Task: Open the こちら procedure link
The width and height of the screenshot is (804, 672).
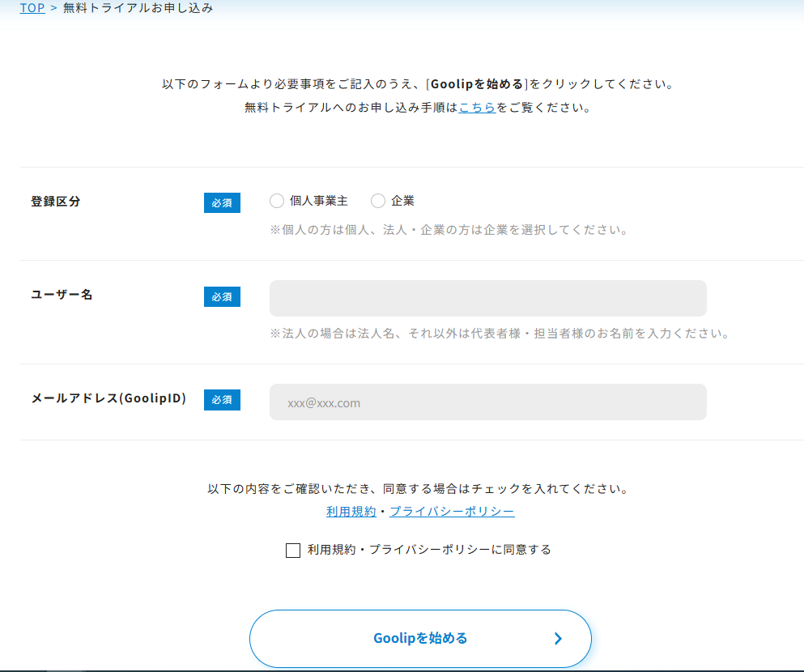Action: pos(477,108)
